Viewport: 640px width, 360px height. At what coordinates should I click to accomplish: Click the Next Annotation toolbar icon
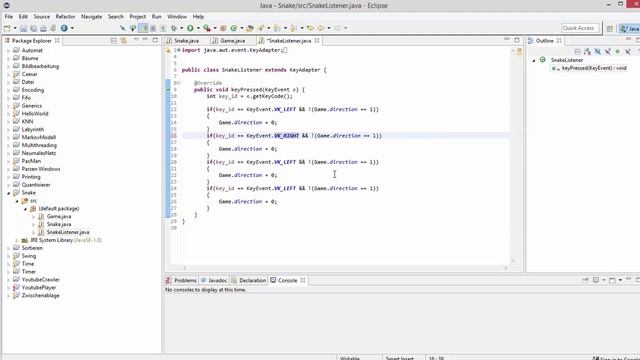277,28
